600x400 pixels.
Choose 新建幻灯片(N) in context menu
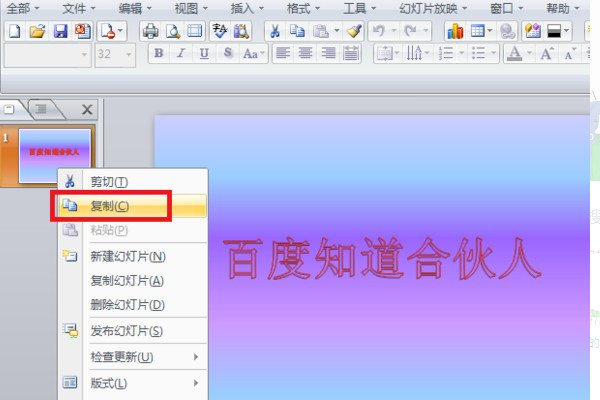tap(133, 256)
